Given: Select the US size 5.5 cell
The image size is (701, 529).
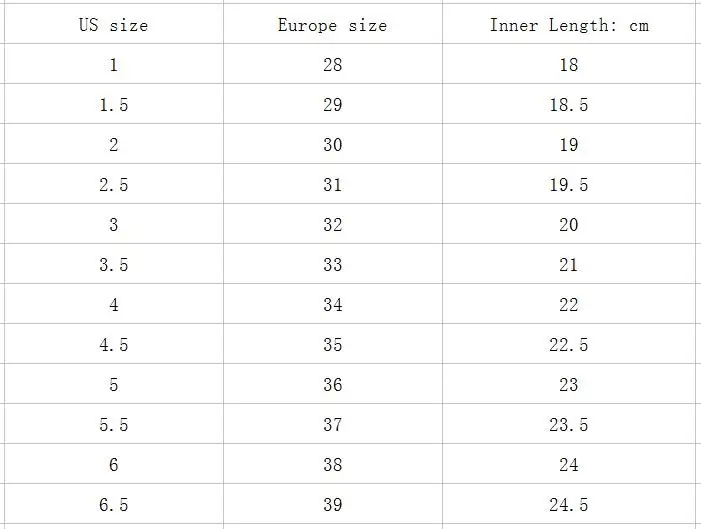Looking at the screenshot, I should (x=113, y=425).
